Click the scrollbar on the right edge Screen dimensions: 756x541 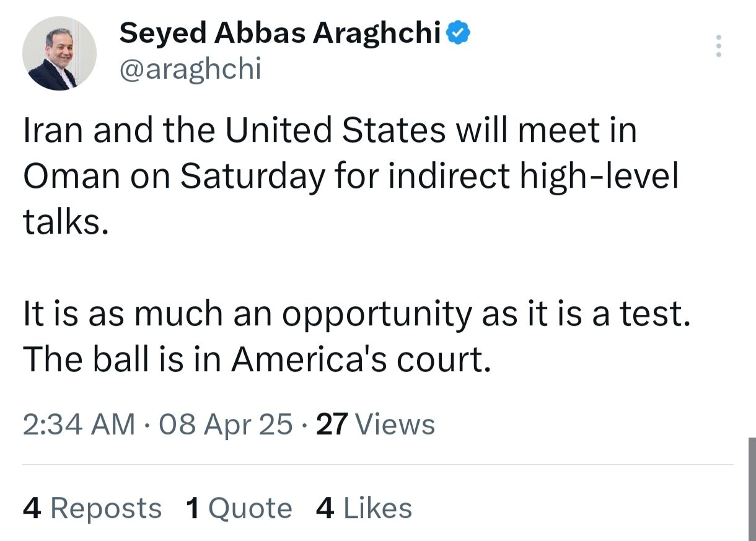[x=752, y=490]
